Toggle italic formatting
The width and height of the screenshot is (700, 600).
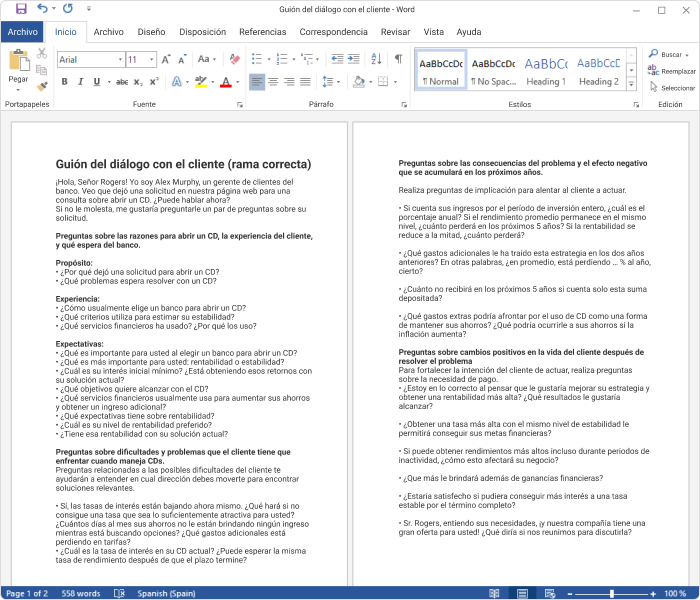pyautogui.click(x=81, y=82)
